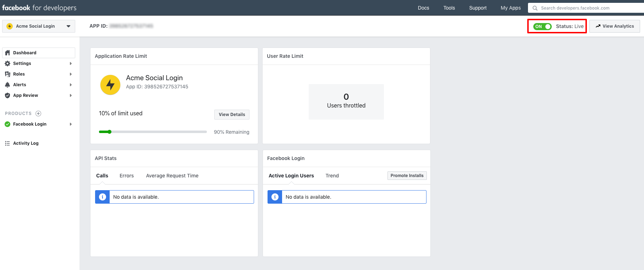Click the Dashboard house icon
644x270 pixels.
tap(7, 53)
